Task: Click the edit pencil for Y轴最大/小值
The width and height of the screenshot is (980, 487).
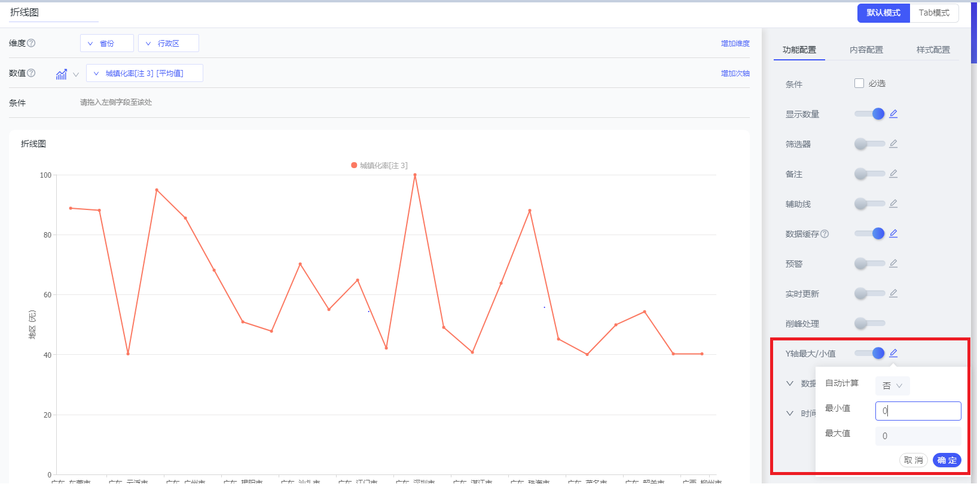Action: 893,353
